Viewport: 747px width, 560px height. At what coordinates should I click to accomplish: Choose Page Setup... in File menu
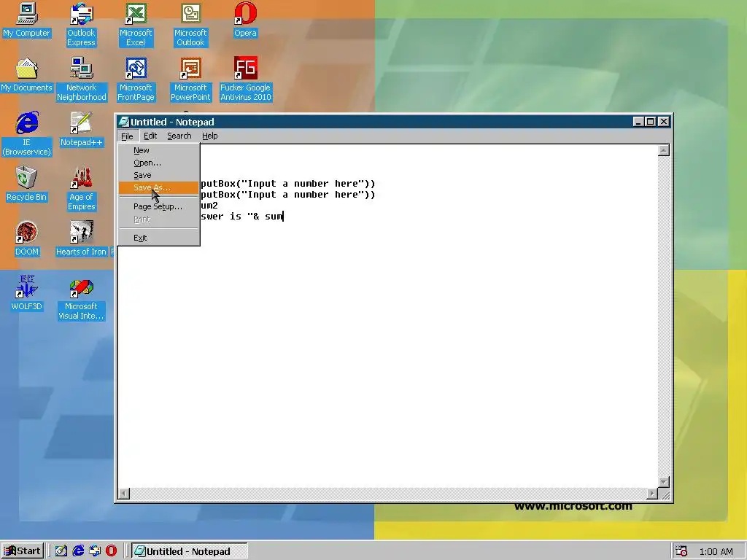[158, 206]
